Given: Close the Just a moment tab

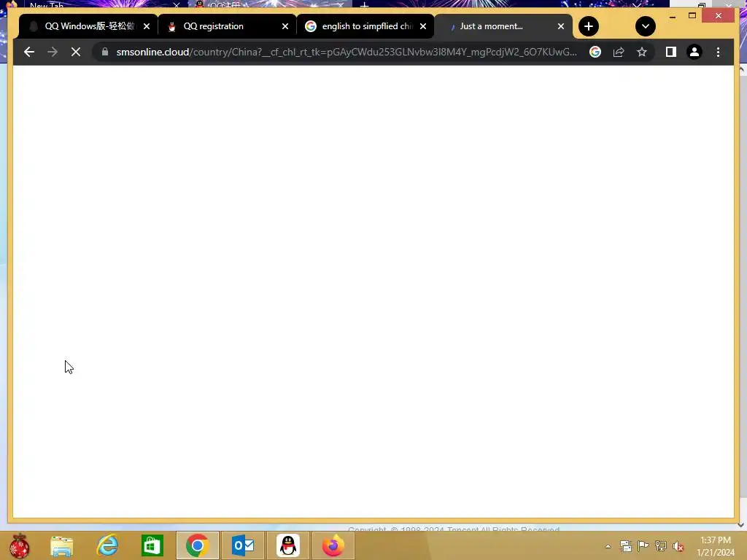Looking at the screenshot, I should coord(561,26).
